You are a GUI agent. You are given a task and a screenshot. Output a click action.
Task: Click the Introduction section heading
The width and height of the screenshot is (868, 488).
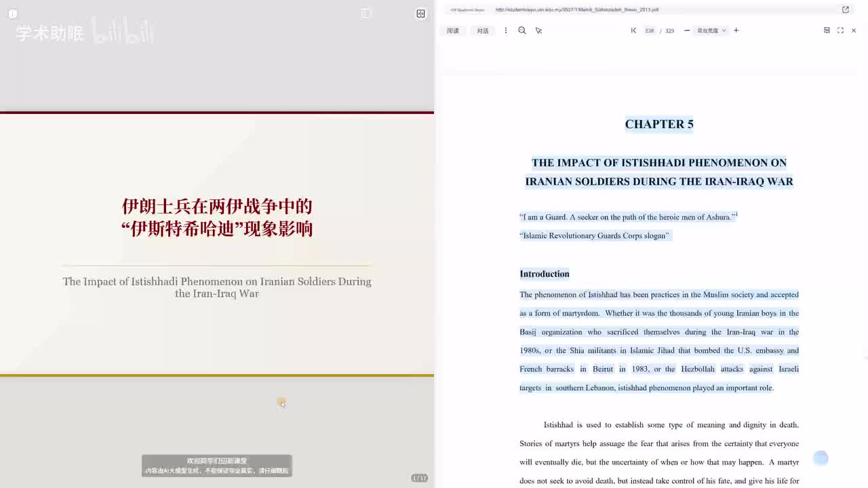tap(545, 274)
